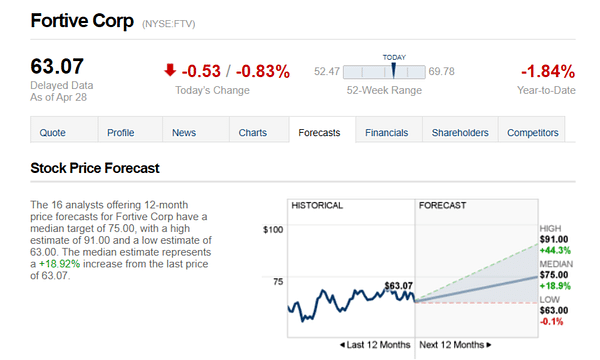600x360 pixels.
Task: Click the MEDIAN $75.00 forecast label
Action: pos(556,275)
